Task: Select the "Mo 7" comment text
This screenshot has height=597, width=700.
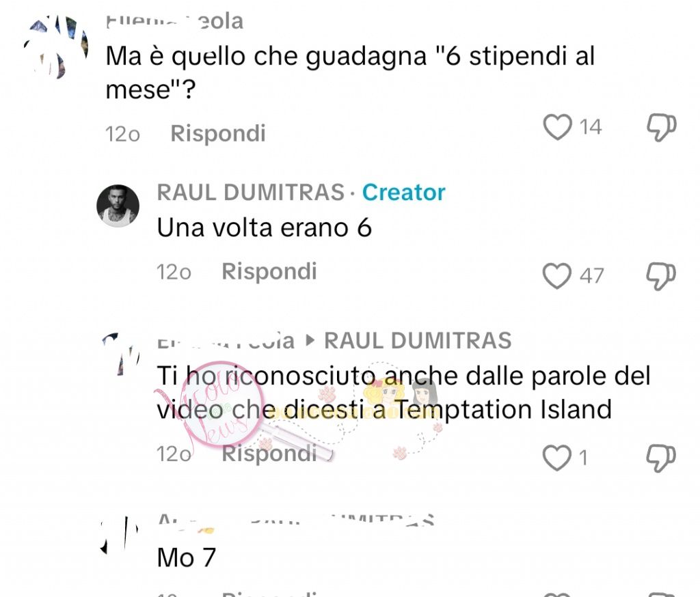Action: 187,557
